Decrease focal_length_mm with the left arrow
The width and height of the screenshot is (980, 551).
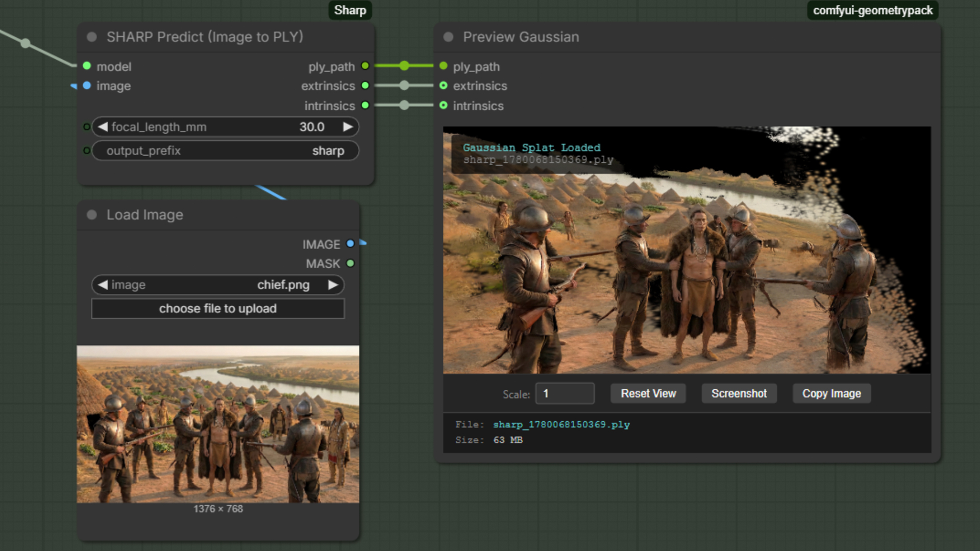(x=103, y=127)
